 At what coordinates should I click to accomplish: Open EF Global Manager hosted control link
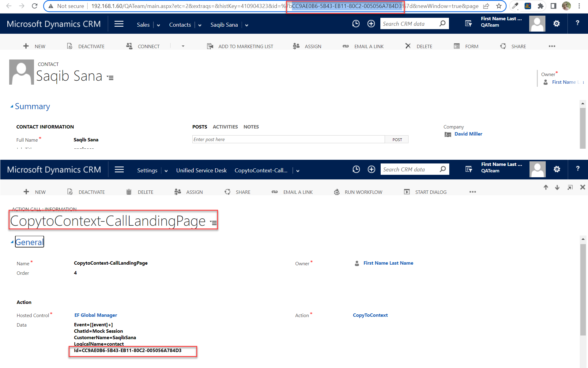coord(96,315)
